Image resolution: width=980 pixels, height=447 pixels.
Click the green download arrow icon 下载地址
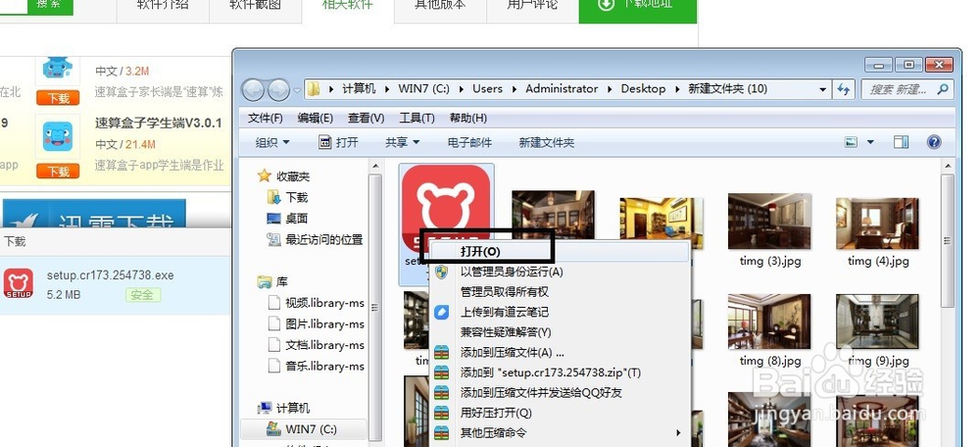click(607, 4)
